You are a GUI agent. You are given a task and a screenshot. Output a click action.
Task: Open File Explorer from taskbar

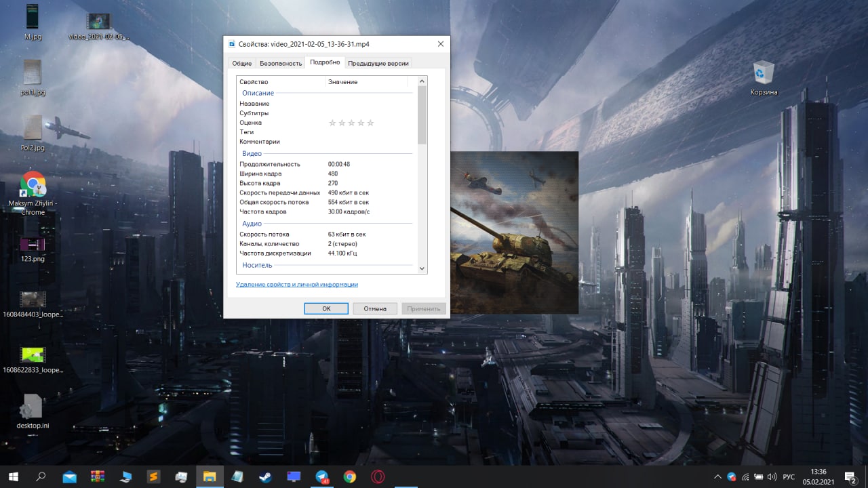[x=210, y=476]
